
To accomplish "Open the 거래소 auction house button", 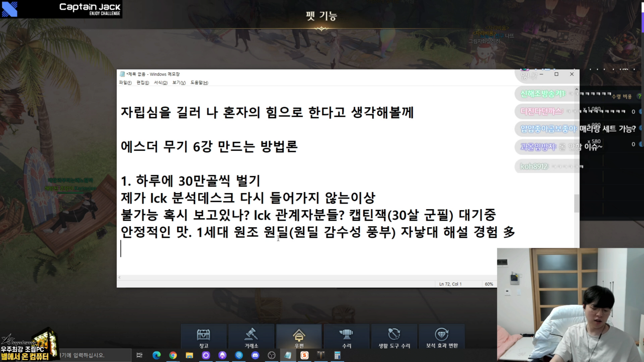I will click(251, 337).
